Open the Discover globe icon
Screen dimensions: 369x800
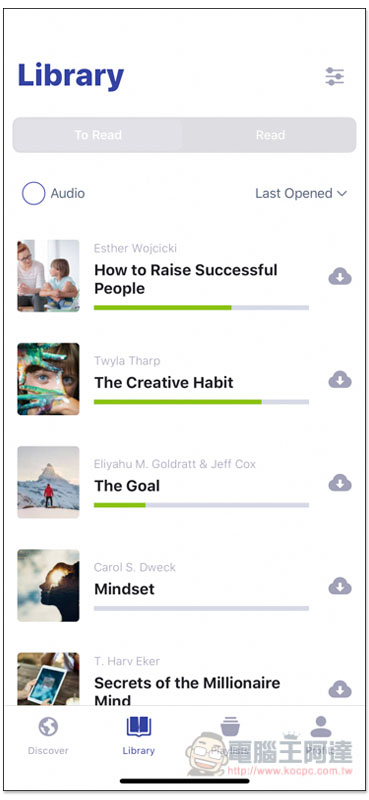click(48, 727)
